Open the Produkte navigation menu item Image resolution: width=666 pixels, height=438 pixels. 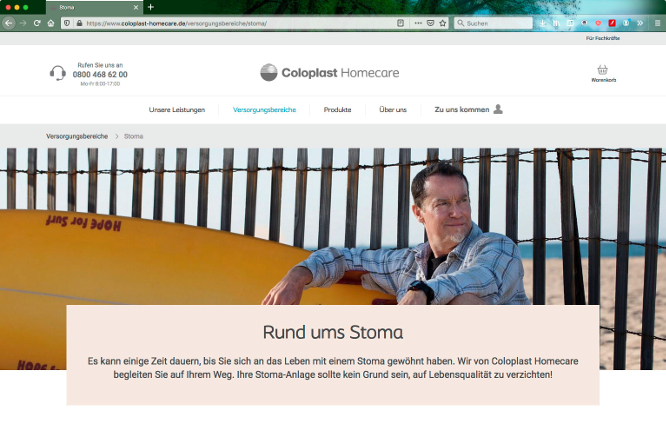[x=337, y=110]
